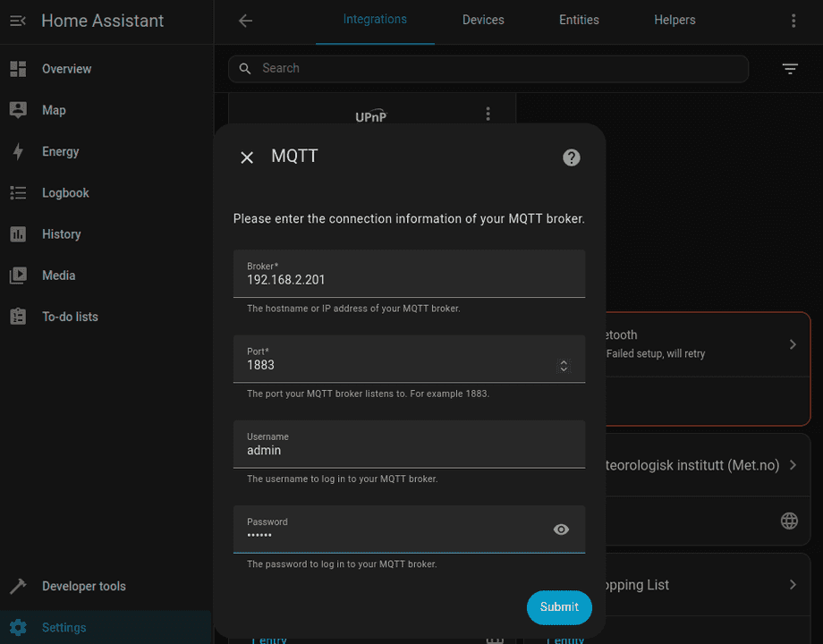823x644 pixels.
Task: Switch to the Devices tab
Action: point(483,20)
